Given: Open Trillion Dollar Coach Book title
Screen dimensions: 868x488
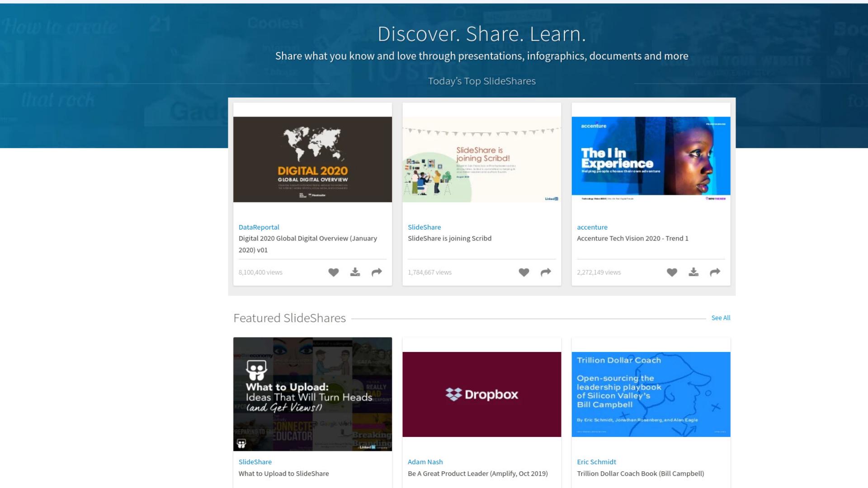Looking at the screenshot, I should [640, 474].
